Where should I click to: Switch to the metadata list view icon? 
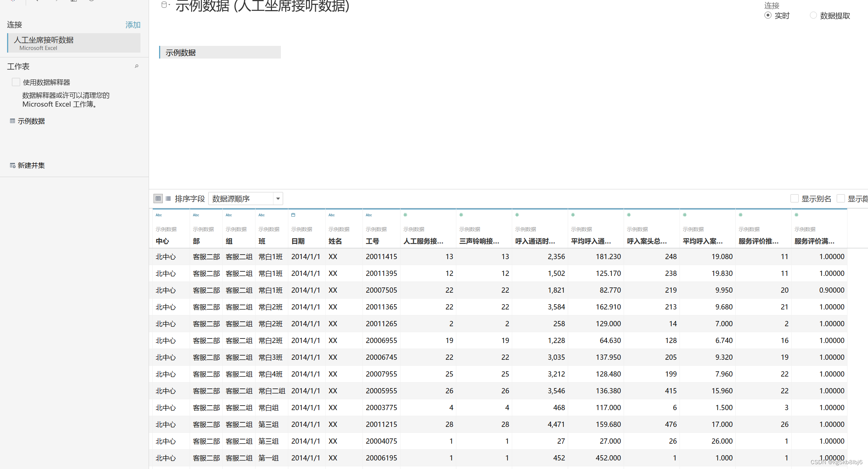168,199
